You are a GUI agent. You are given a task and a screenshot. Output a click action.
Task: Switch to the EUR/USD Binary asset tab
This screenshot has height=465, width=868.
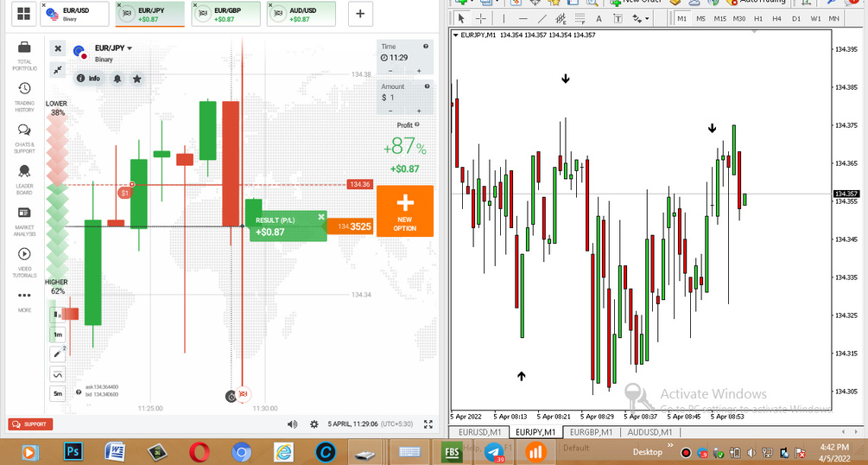(75, 14)
